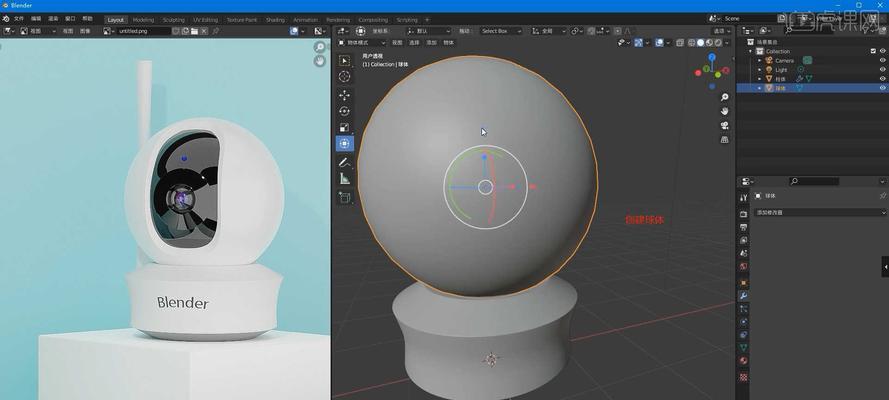Select the Move tool
The image size is (889, 400).
[344, 95]
